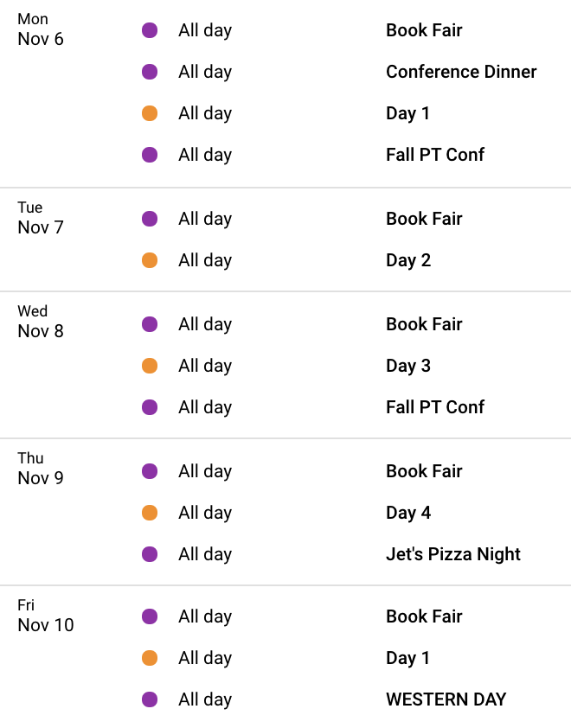Open WESTERN DAY event on Nov 10
The image size is (571, 728).
(x=446, y=699)
